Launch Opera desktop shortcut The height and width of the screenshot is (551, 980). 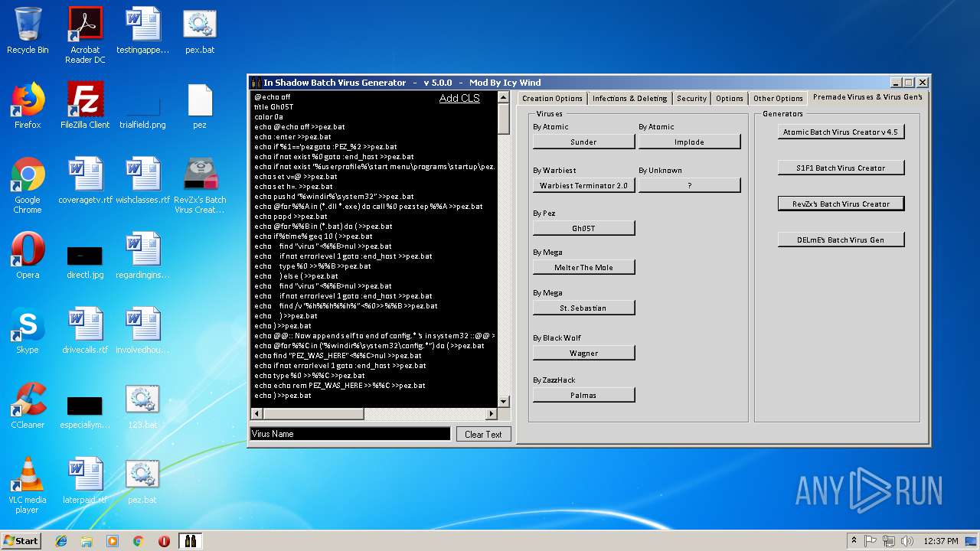click(28, 256)
